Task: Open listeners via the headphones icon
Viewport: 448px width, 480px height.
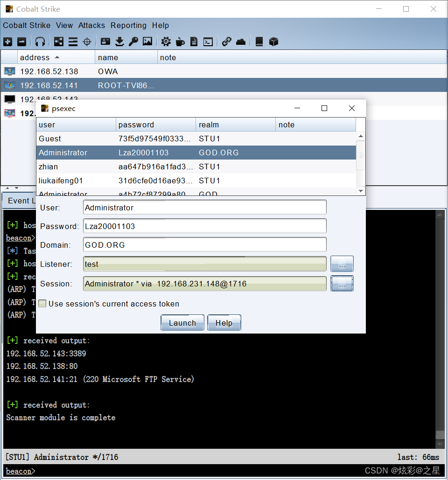Action: [x=40, y=42]
